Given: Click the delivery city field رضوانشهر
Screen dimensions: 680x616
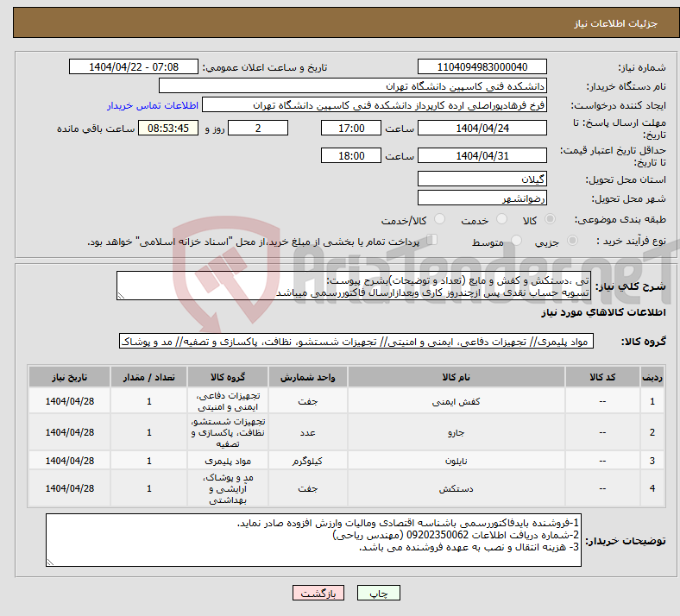Looking at the screenshot, I should tap(482, 198).
